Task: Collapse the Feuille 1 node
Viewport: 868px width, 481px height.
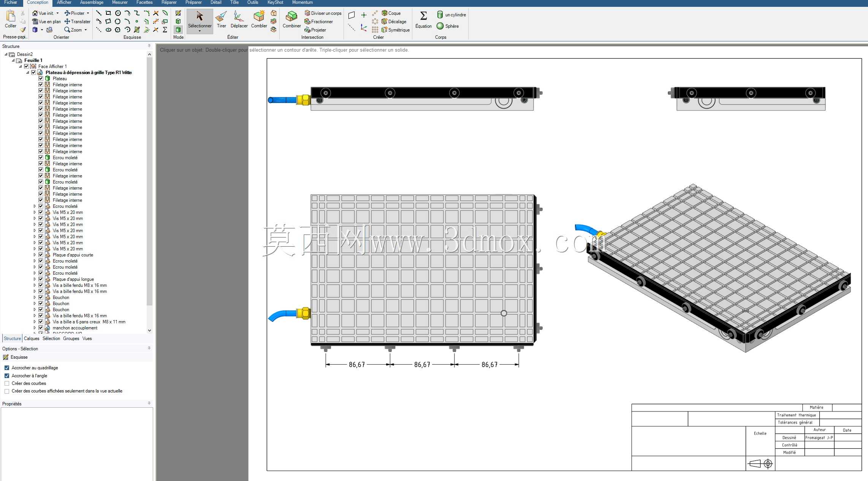Action: [x=13, y=60]
